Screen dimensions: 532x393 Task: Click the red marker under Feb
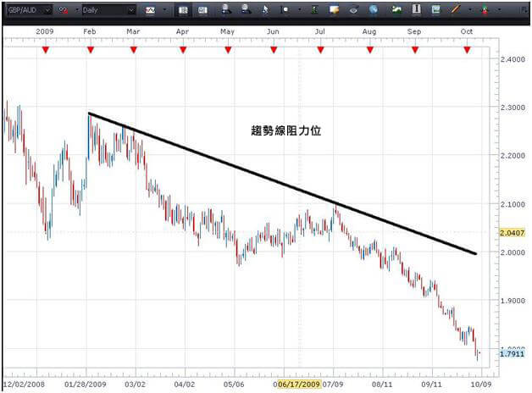coord(90,50)
